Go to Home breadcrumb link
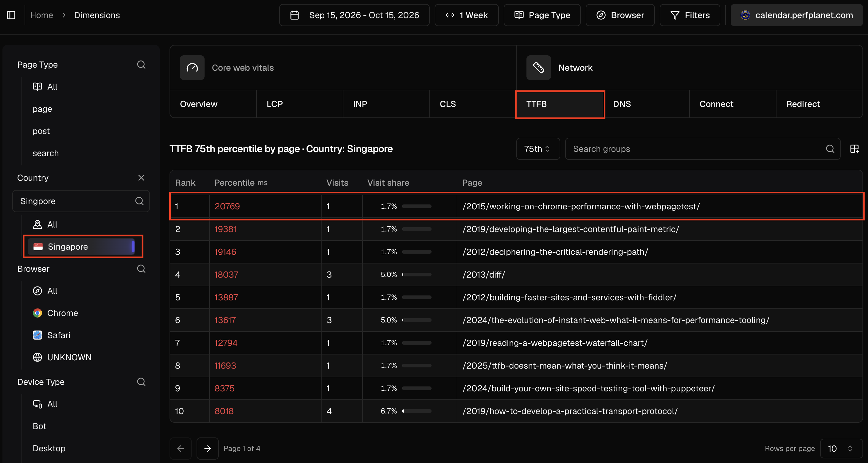Viewport: 868px width, 463px height. 41,15
